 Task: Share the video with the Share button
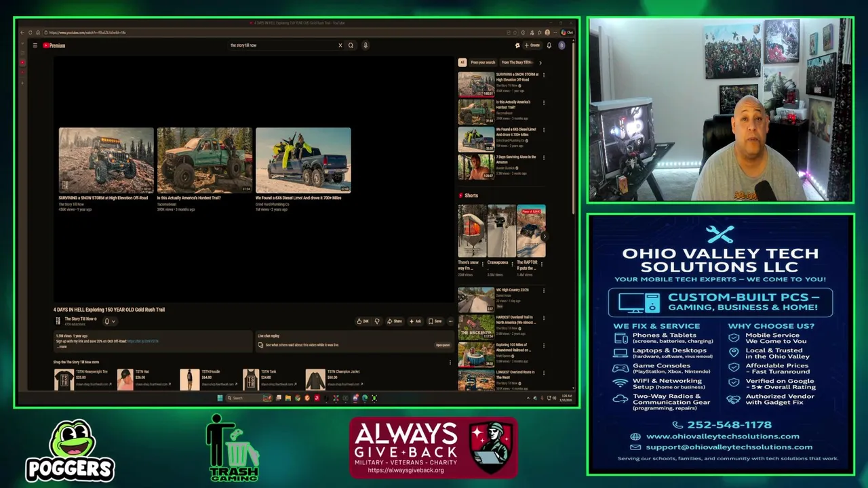pos(394,321)
